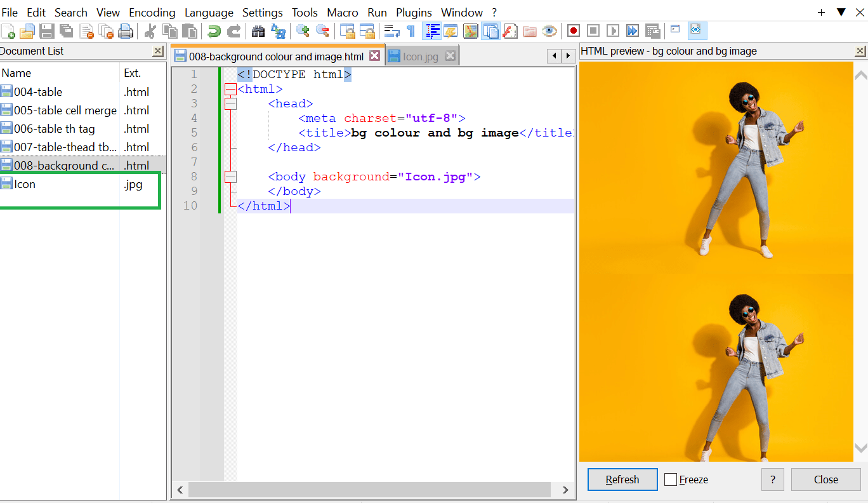Toggle word wrap toolbar icon
Viewport: 868px width, 503px height.
[x=391, y=30]
